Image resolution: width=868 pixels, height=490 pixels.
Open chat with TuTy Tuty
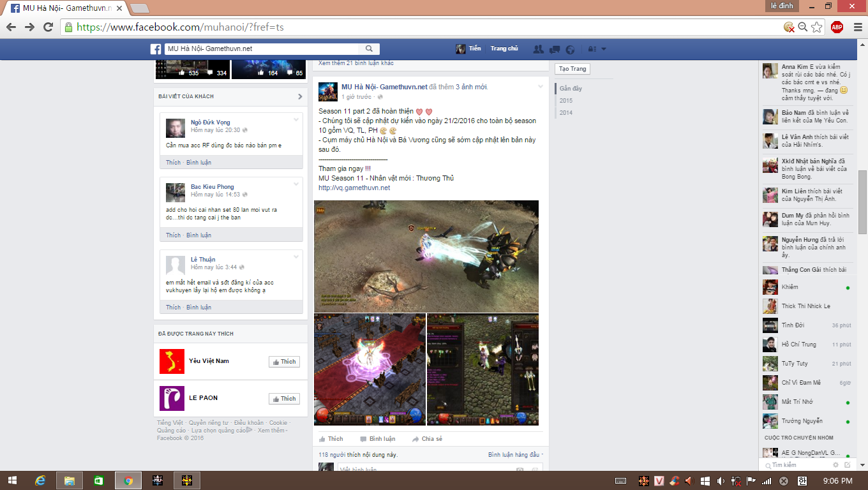[x=806, y=364]
